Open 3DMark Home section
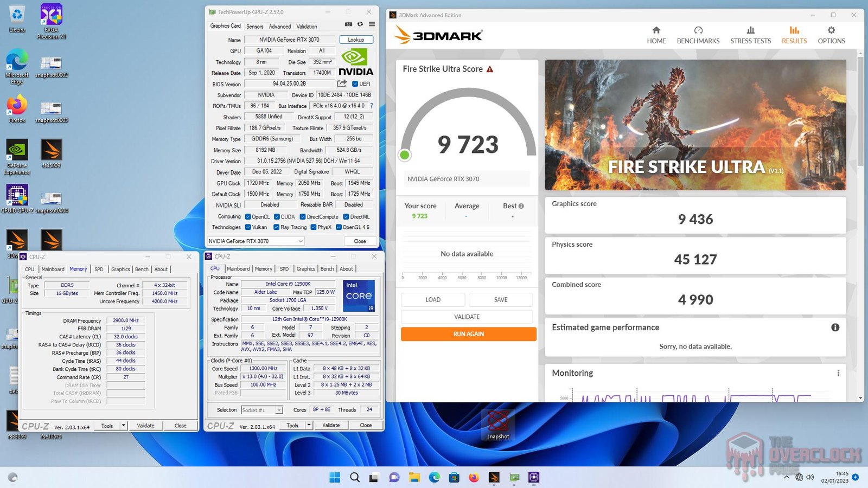The image size is (868, 488). pos(656,35)
